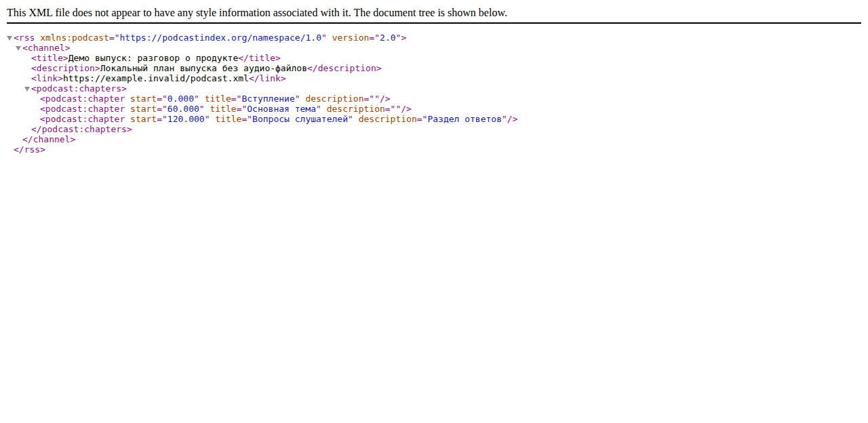Click the start="0.000" attribute value
The height and width of the screenshot is (423, 868).
[180, 99]
